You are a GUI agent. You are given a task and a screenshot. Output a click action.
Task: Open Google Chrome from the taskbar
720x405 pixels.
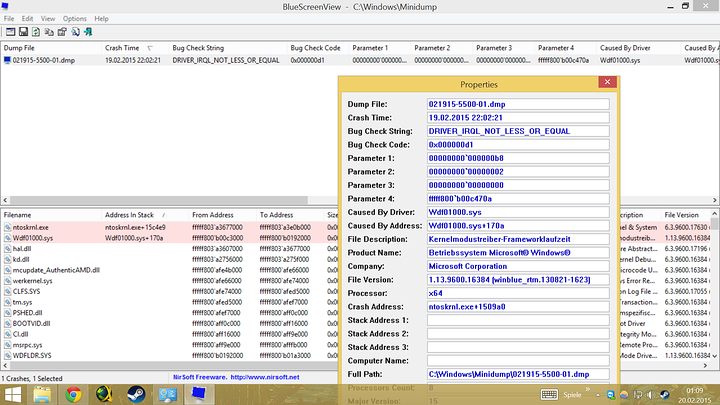74,394
